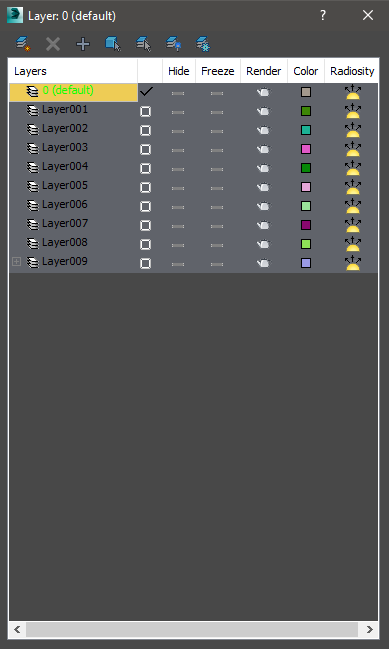This screenshot has width=389, height=649.
Task: Make Layer007 the current layer via its checkbox
Action: click(146, 226)
